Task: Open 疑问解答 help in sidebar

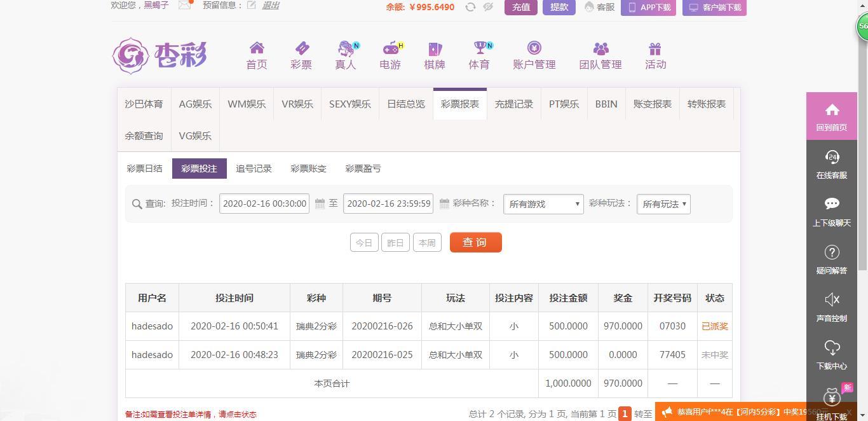Action: click(831, 260)
